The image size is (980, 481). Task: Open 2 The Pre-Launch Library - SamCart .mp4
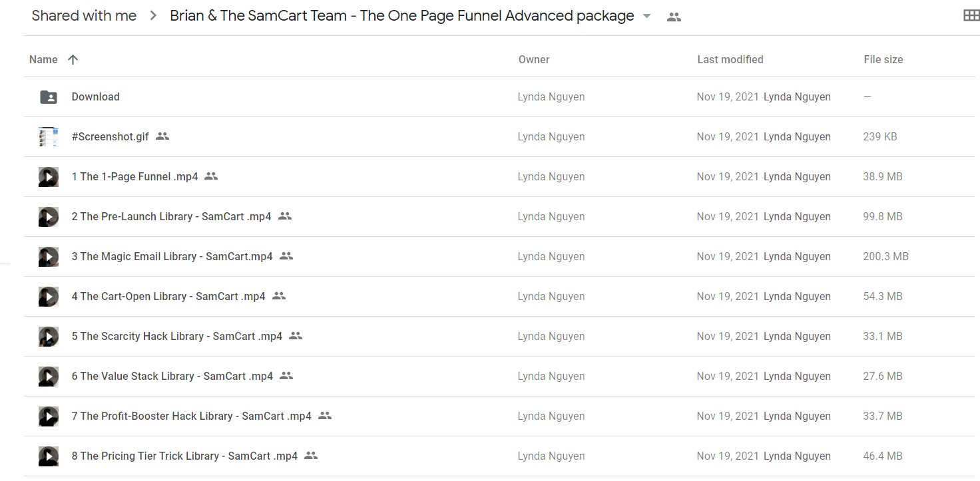[x=172, y=216]
